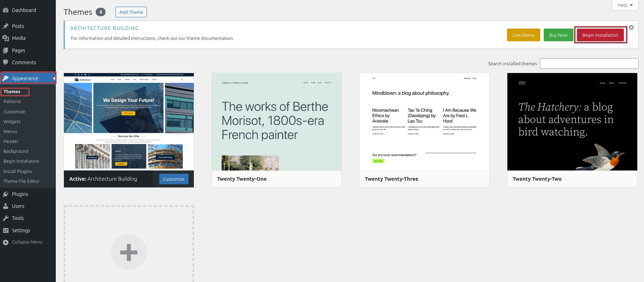The width and height of the screenshot is (644, 282).
Task: Select the Twenty Twenty-Two theme screenshot
Action: (572, 122)
